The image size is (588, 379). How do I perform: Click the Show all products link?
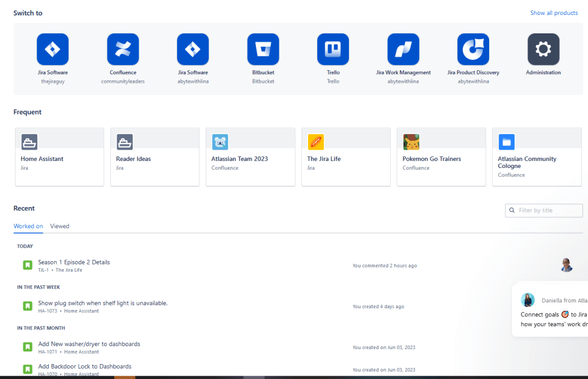(554, 13)
